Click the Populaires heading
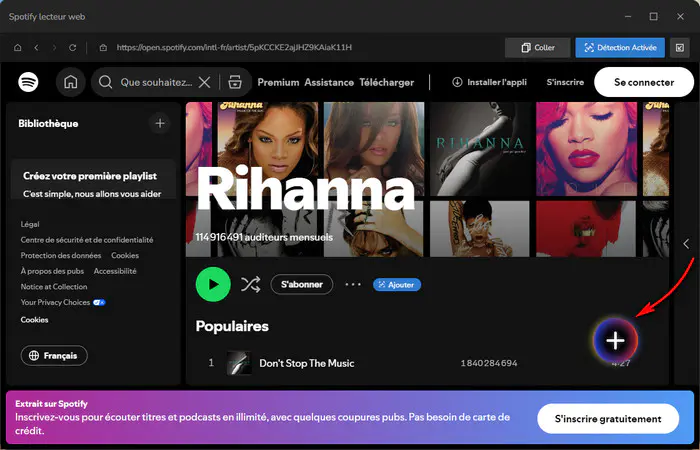Image resolution: width=700 pixels, height=450 pixels. coord(232,326)
